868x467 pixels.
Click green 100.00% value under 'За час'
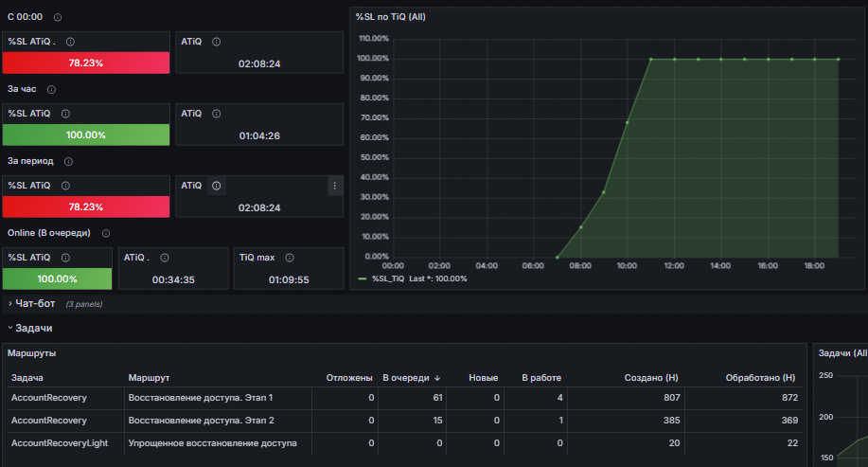tap(86, 135)
